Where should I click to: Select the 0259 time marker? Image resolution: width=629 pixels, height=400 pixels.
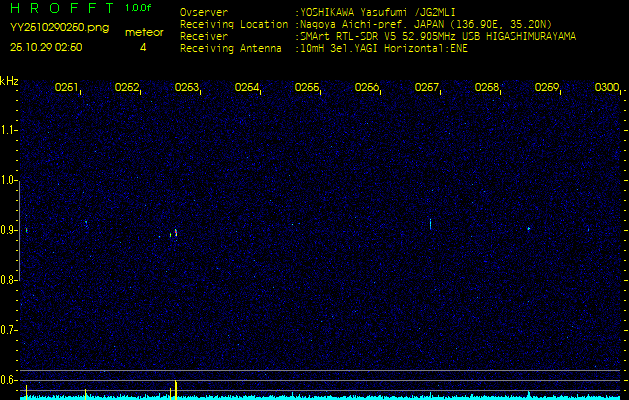547,88
